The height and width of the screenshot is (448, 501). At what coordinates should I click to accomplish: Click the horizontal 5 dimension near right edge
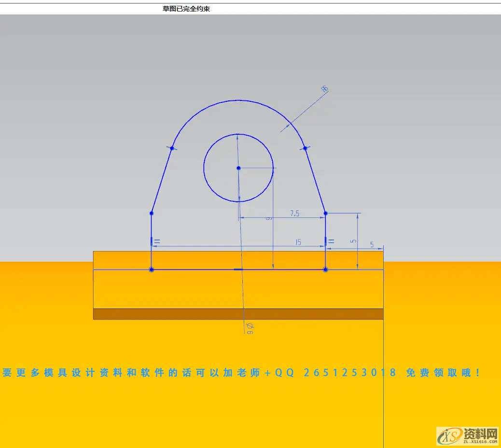(372, 245)
